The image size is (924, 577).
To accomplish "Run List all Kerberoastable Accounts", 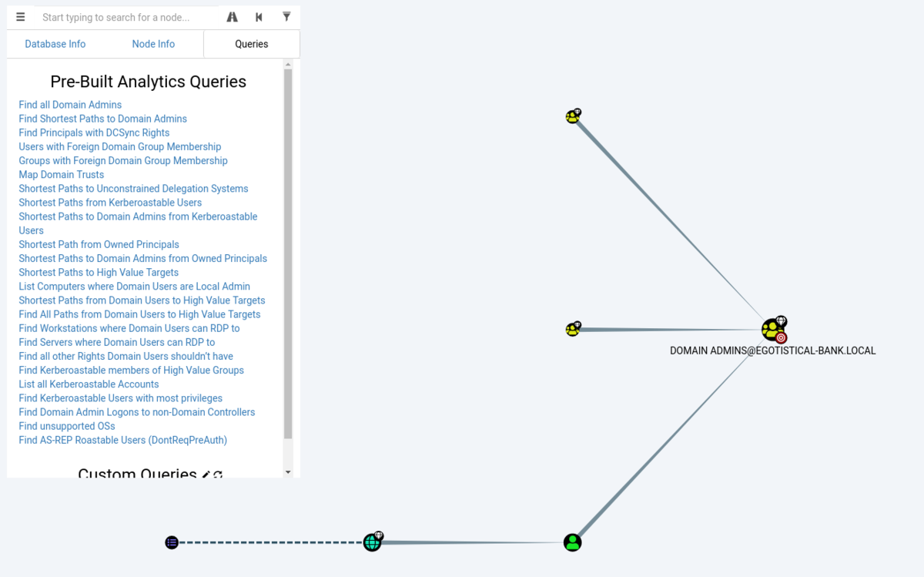I will (89, 384).
